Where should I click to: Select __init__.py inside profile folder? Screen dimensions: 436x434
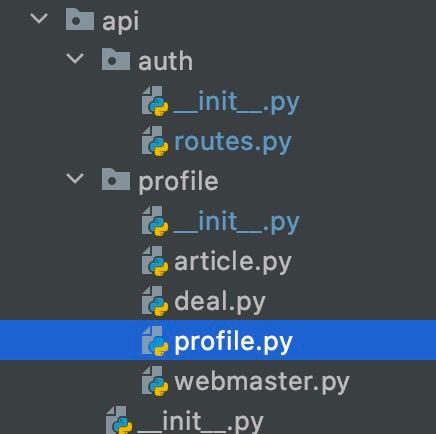pyautogui.click(x=236, y=223)
